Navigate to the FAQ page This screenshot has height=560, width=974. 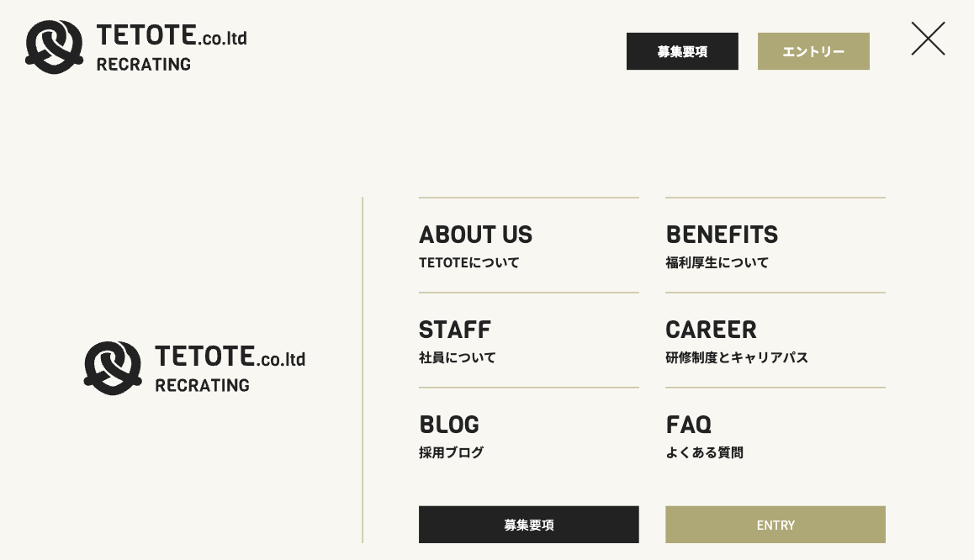(x=688, y=425)
